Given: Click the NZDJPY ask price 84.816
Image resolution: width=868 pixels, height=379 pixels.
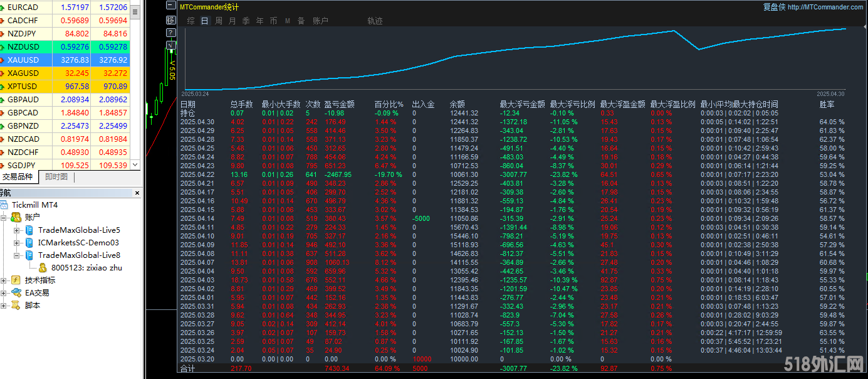Looking at the screenshot, I should coord(115,34).
